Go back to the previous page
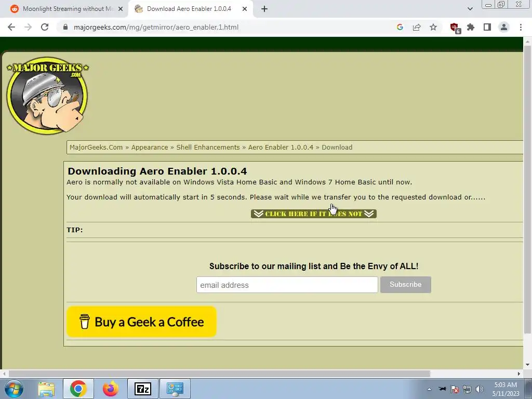Screen dimensions: 532x399 tap(11, 27)
